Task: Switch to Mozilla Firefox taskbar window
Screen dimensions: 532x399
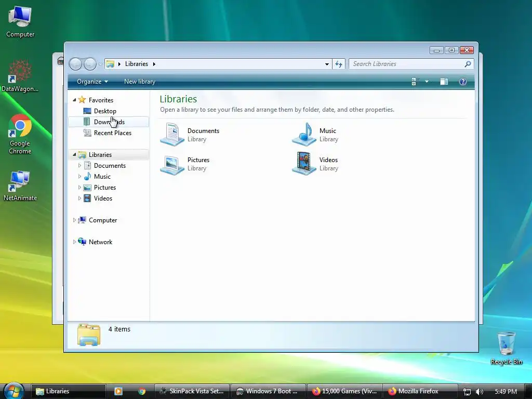Action: click(x=420, y=391)
